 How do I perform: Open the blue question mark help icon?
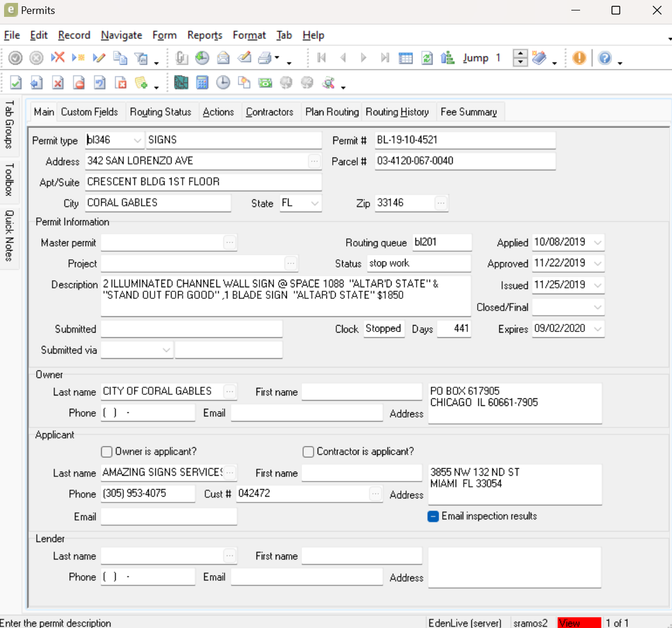tap(605, 58)
